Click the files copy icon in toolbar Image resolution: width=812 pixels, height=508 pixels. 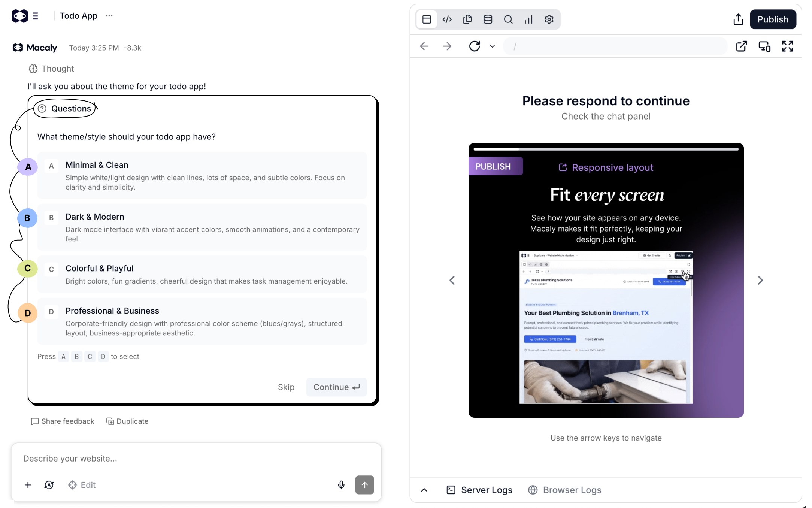(x=467, y=19)
